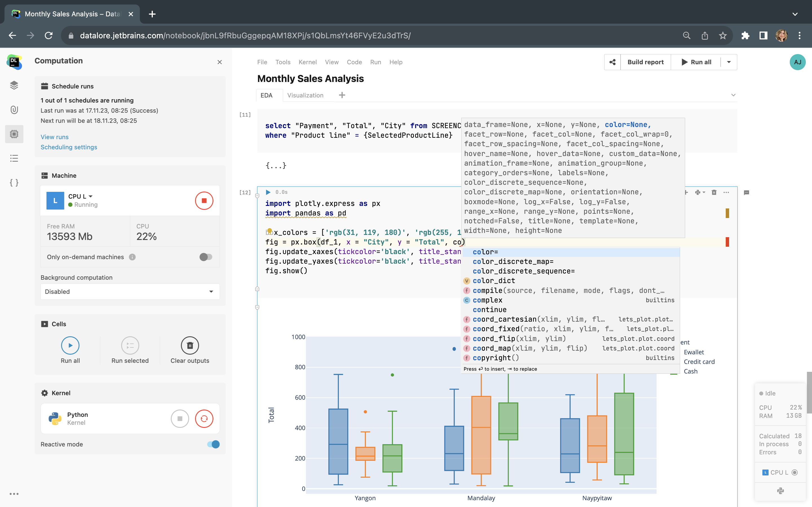Toggle Only on-demand machines switch
Viewport: 812px width, 507px height.
206,257
